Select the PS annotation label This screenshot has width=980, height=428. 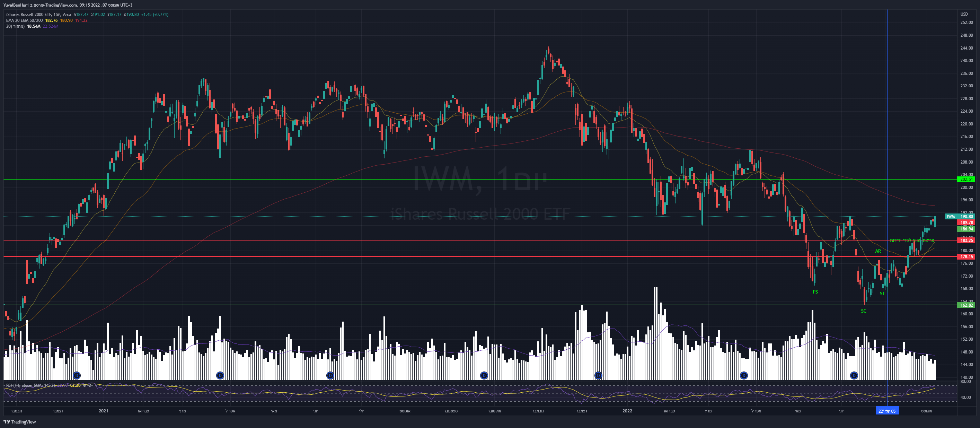point(815,292)
